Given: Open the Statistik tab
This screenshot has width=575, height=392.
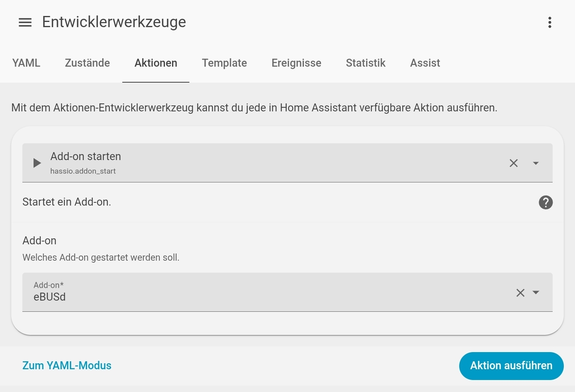Looking at the screenshot, I should point(366,63).
